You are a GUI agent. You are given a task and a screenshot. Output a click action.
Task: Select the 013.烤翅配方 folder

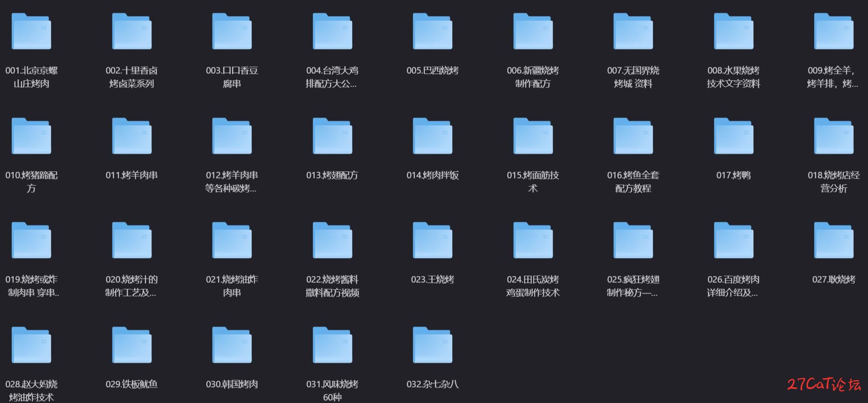pos(332,136)
